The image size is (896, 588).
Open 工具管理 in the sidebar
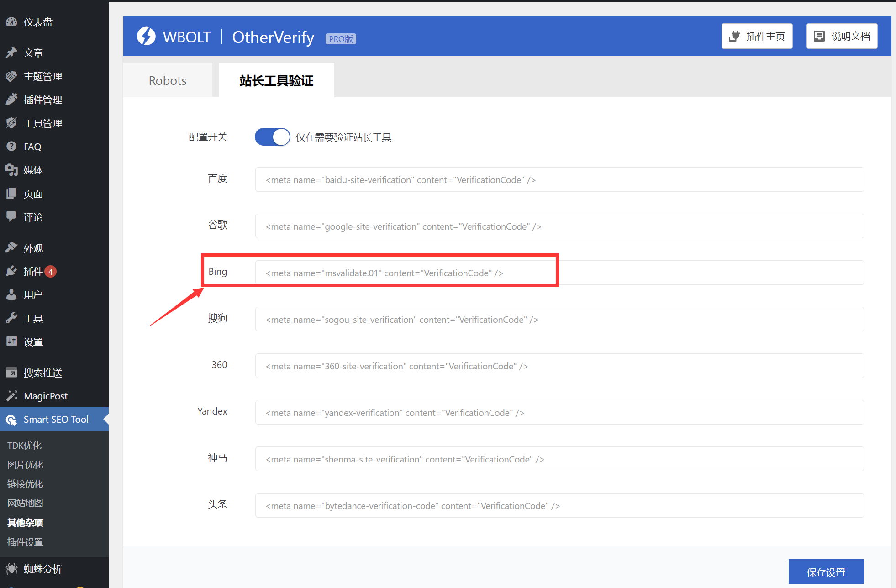tap(43, 123)
